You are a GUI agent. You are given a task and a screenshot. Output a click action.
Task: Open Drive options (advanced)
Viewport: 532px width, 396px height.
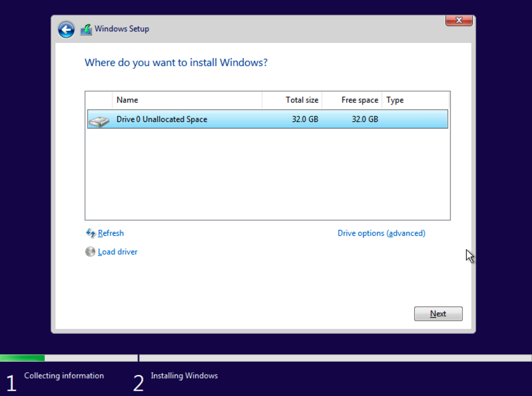(381, 233)
